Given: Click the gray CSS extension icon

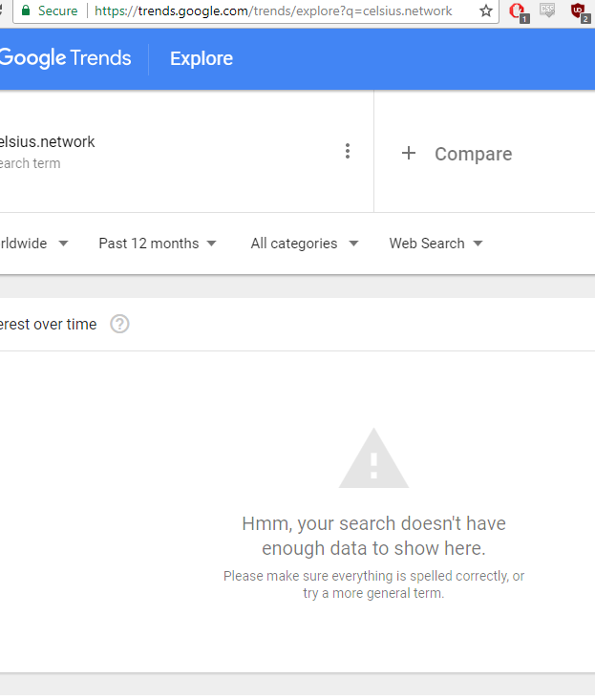Looking at the screenshot, I should pos(547,11).
